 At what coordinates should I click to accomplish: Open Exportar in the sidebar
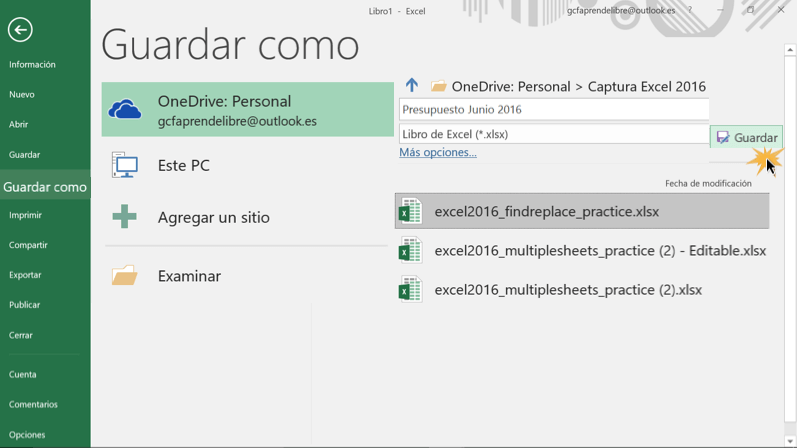pos(25,275)
